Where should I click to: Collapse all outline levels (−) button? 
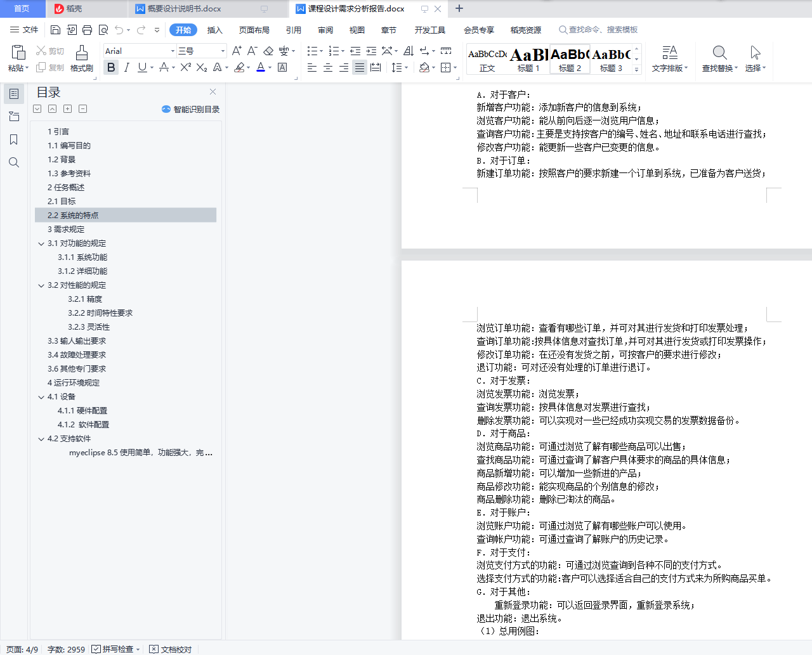click(x=82, y=109)
